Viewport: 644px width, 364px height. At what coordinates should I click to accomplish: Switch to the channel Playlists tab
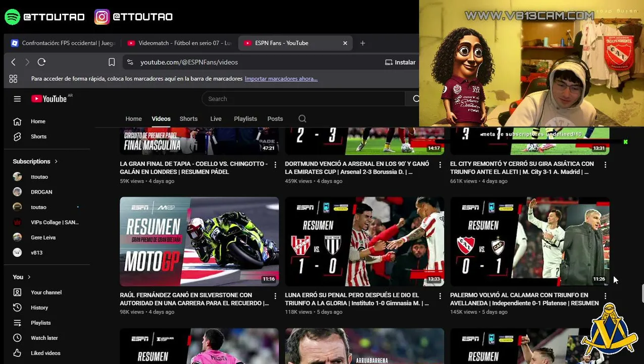click(x=245, y=119)
